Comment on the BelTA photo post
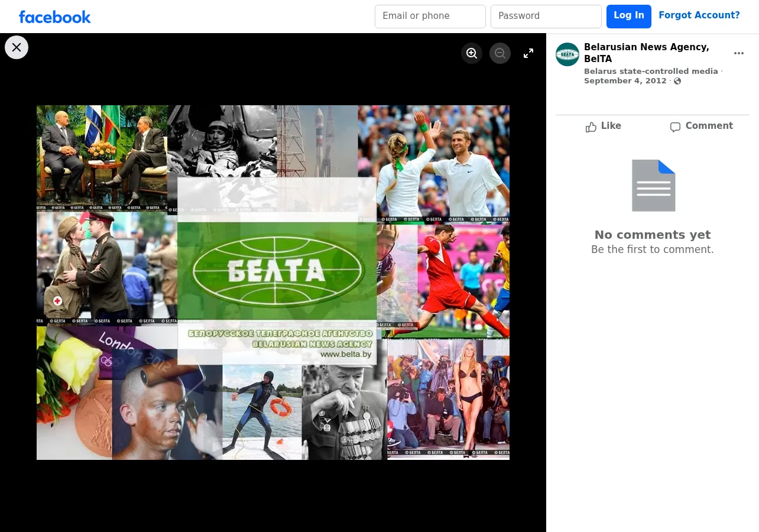Image resolution: width=759 pixels, height=532 pixels. (701, 126)
